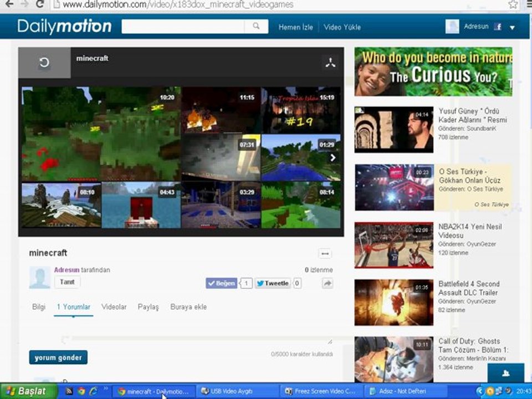The image size is (532, 399).
Task: Click The Curious You banner ad
Action: point(433,71)
